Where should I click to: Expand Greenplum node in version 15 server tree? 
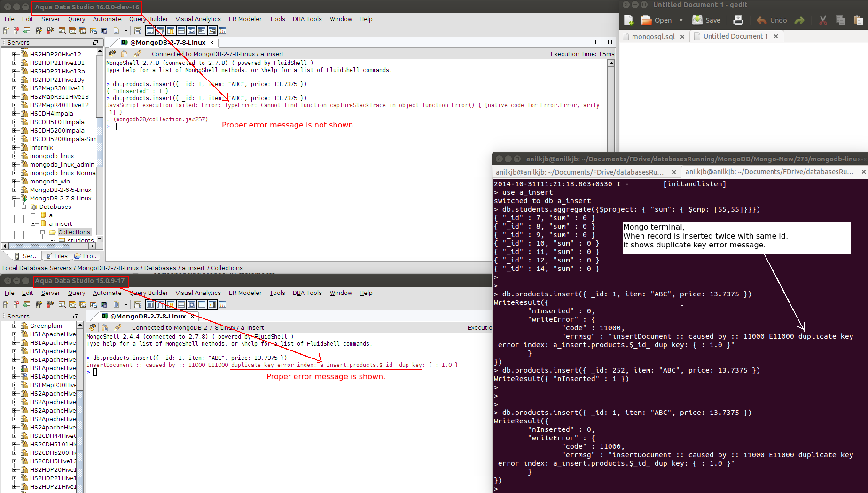click(x=15, y=326)
